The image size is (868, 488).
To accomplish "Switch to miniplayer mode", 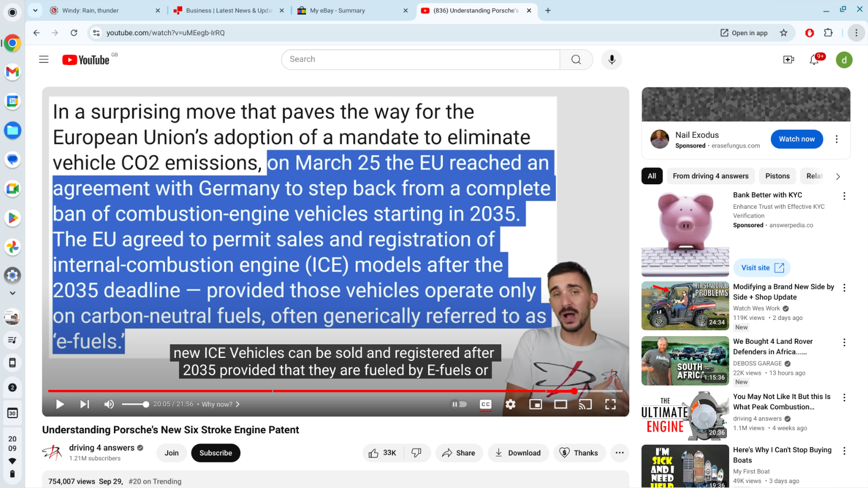I will 535,404.
